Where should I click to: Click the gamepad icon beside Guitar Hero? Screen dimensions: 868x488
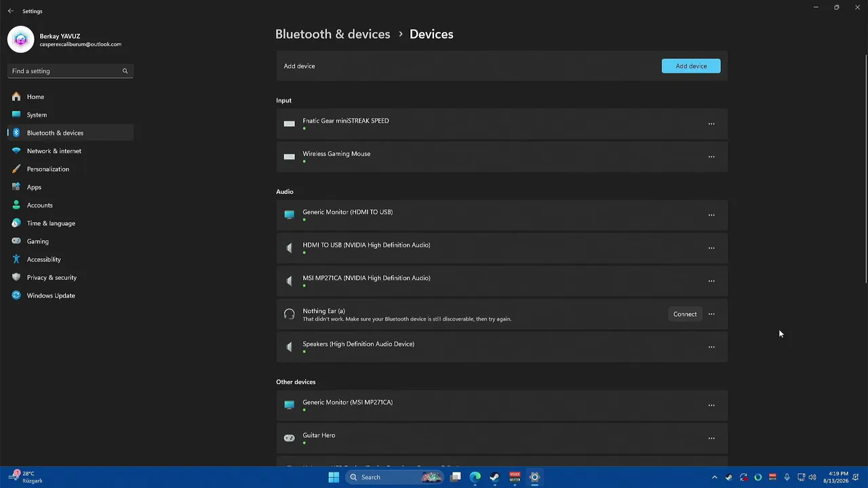click(290, 438)
